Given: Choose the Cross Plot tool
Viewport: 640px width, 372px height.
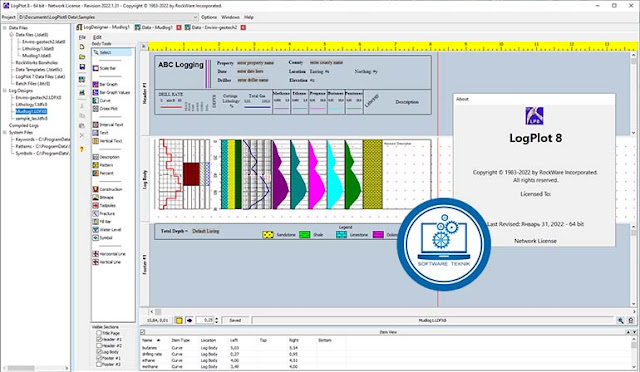Looking at the screenshot, I should (105, 109).
